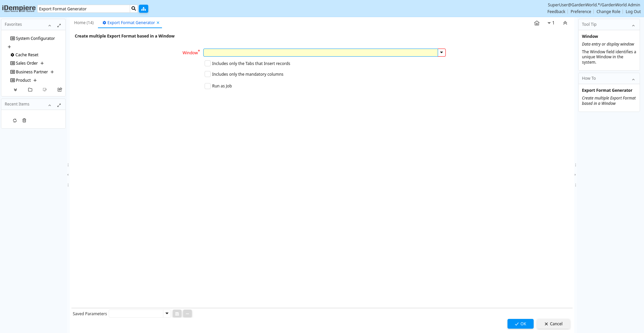The image size is (644, 333).
Task: Click the Log Out link
Action: 633,12
